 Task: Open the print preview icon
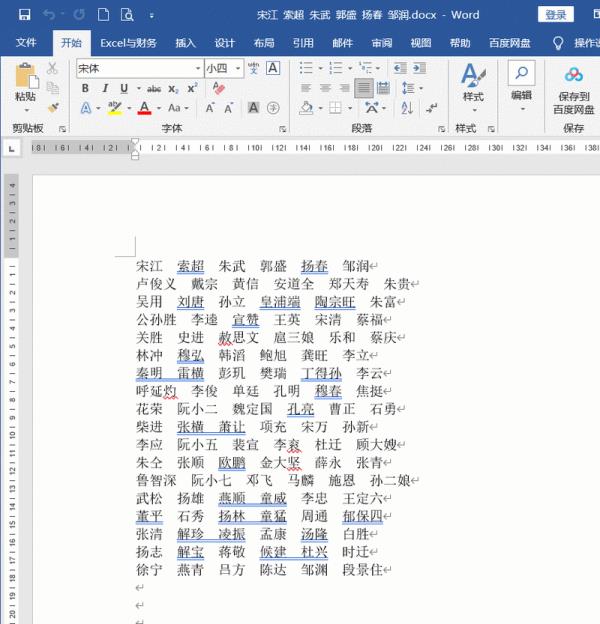[x=127, y=15]
